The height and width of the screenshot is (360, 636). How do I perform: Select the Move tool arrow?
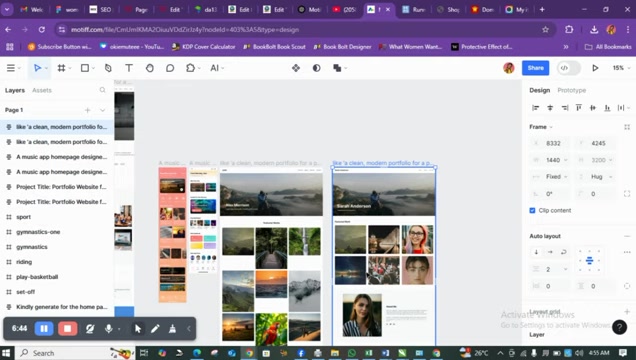pyautogui.click(x=37, y=68)
